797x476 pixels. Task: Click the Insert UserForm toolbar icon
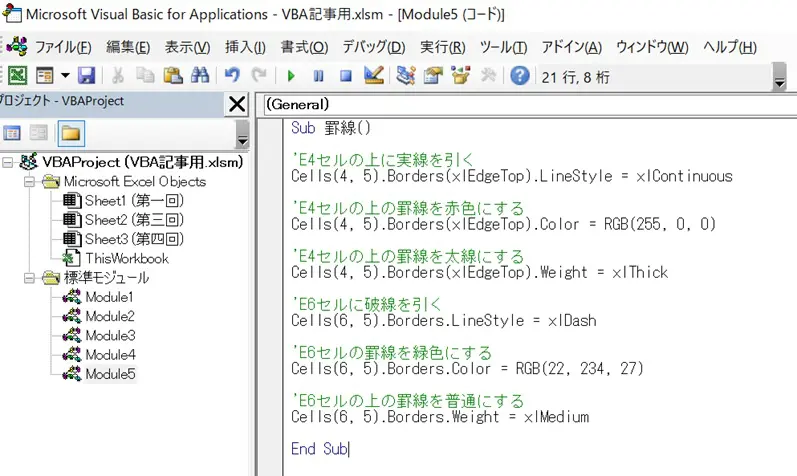(x=45, y=76)
